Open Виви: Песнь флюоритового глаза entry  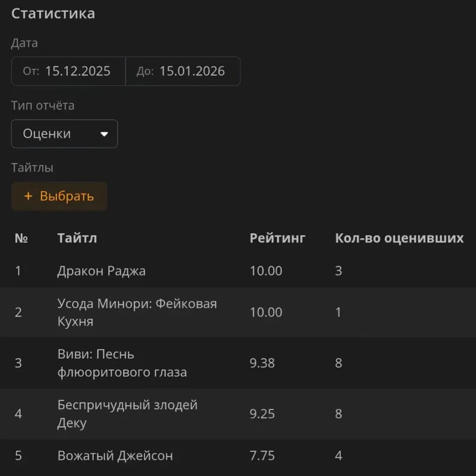click(x=122, y=363)
